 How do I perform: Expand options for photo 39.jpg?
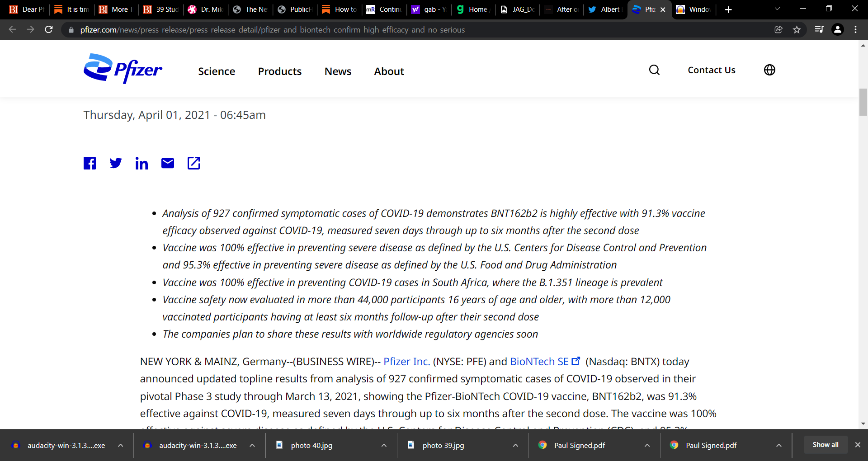pos(515,445)
